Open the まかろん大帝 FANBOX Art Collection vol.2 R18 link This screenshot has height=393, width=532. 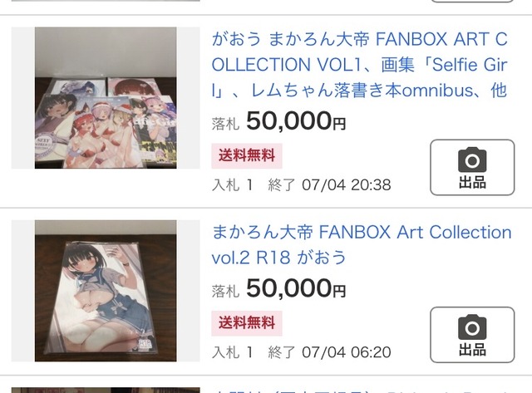pos(362,245)
